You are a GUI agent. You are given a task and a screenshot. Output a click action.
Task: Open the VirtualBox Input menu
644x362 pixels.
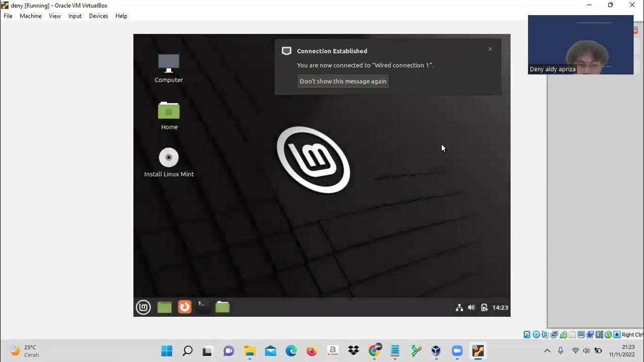(x=75, y=16)
